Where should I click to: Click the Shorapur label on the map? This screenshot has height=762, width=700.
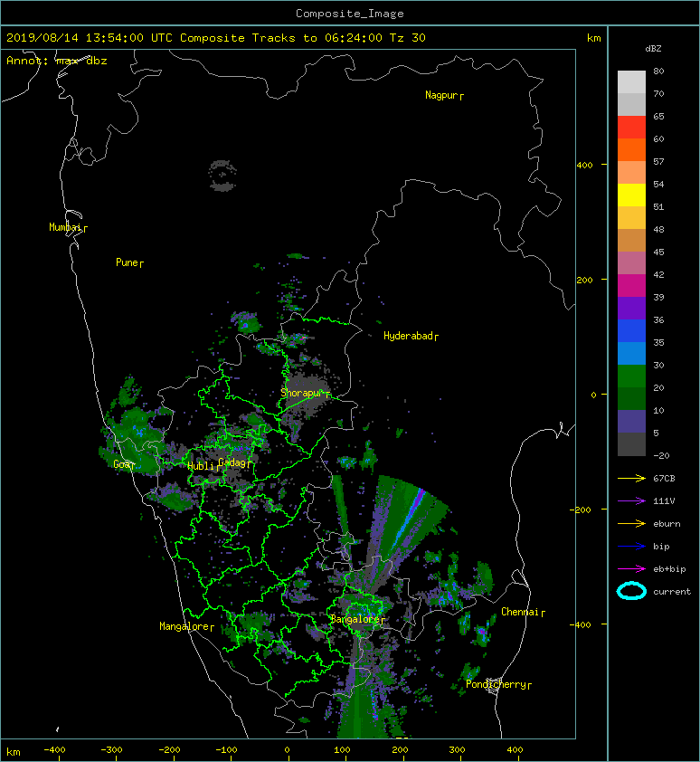tap(301, 393)
